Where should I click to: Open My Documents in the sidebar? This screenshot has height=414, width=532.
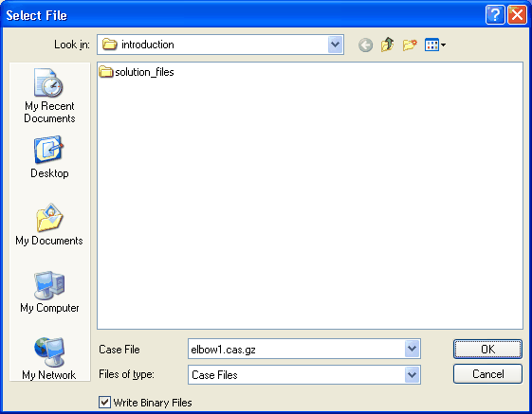[49, 225]
